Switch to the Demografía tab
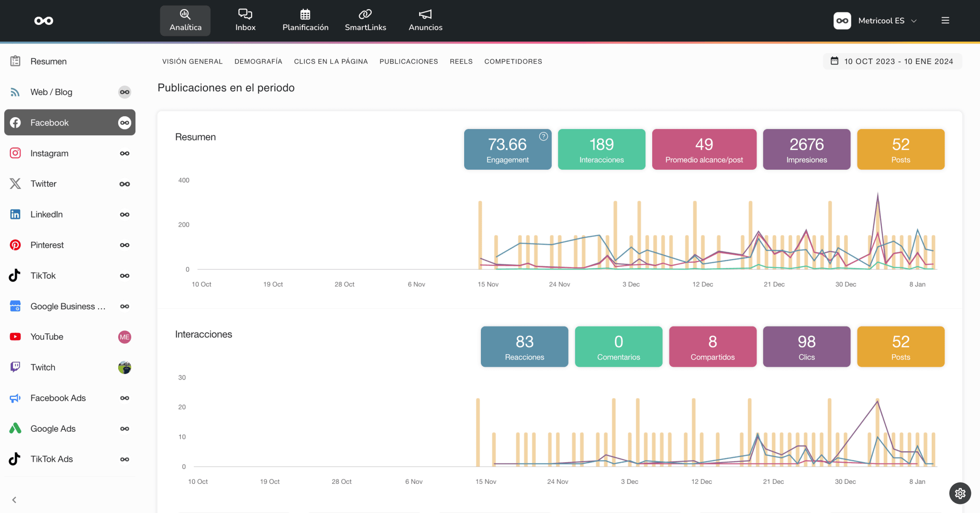 click(x=258, y=61)
